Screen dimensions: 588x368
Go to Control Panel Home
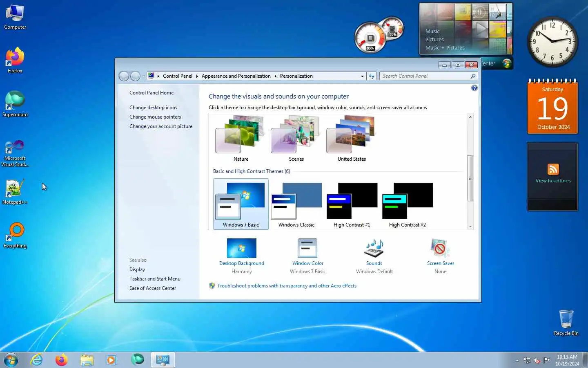[x=151, y=93]
